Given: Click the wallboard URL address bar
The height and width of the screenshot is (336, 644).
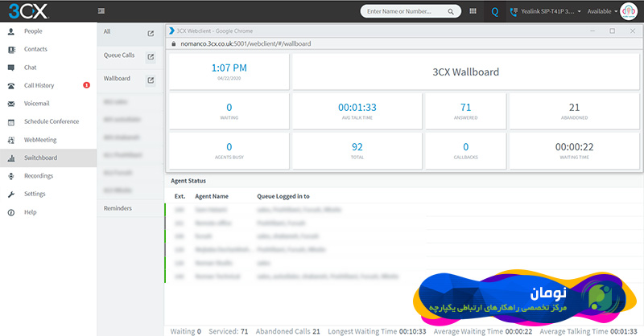Looking at the screenshot, I should [246, 43].
